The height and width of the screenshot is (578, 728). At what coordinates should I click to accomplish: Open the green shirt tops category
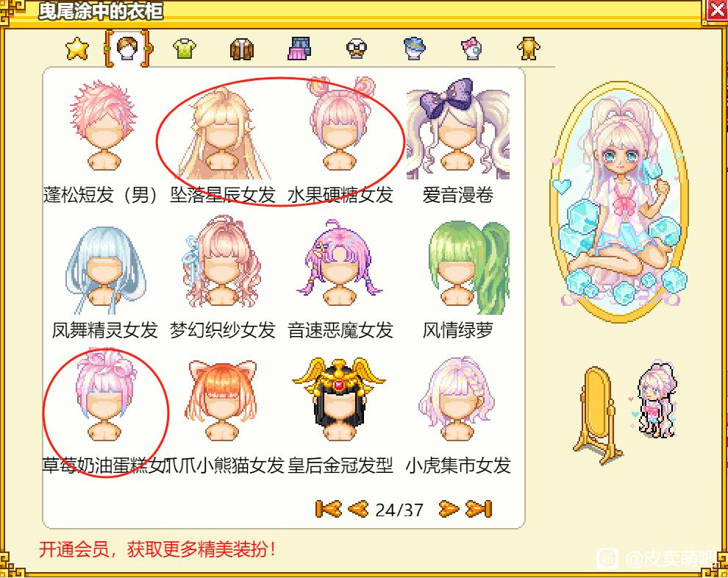tap(185, 49)
